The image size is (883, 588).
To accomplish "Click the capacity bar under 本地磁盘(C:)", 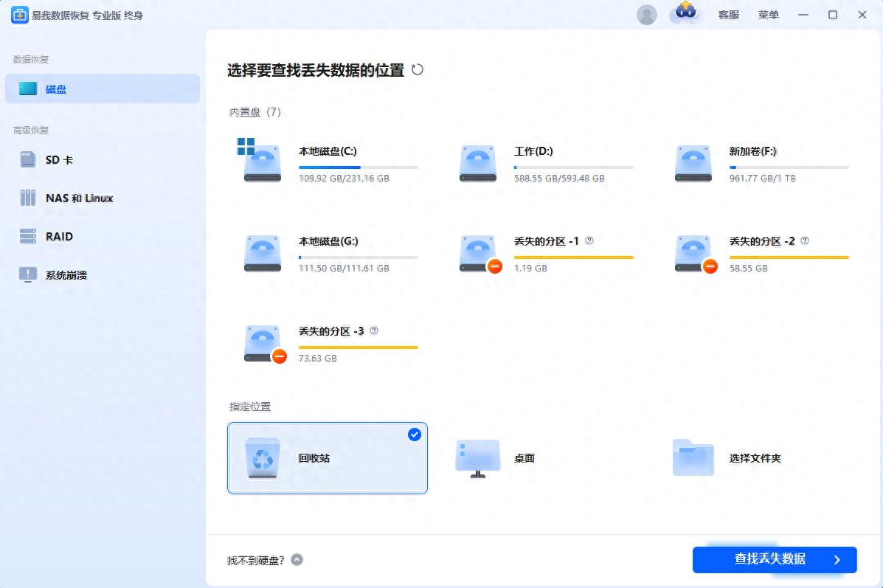I will [x=359, y=167].
